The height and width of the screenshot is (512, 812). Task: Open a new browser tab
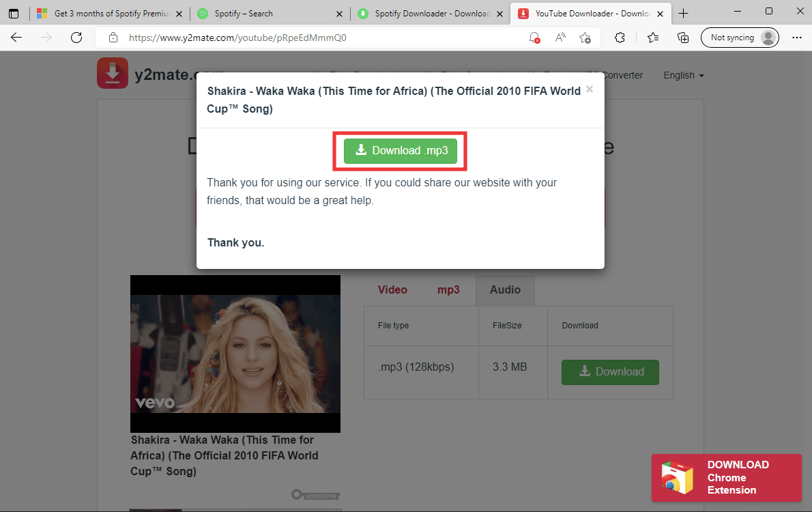pyautogui.click(x=683, y=14)
